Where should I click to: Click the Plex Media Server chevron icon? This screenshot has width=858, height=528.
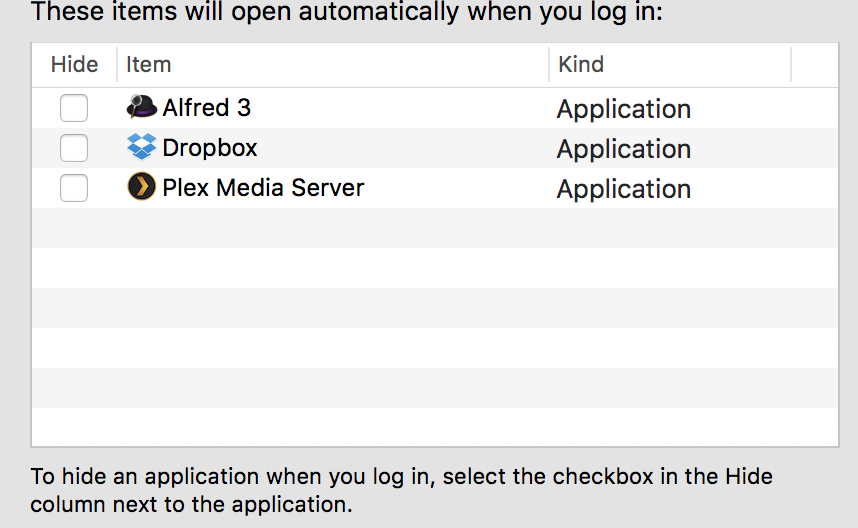pyautogui.click(x=142, y=187)
